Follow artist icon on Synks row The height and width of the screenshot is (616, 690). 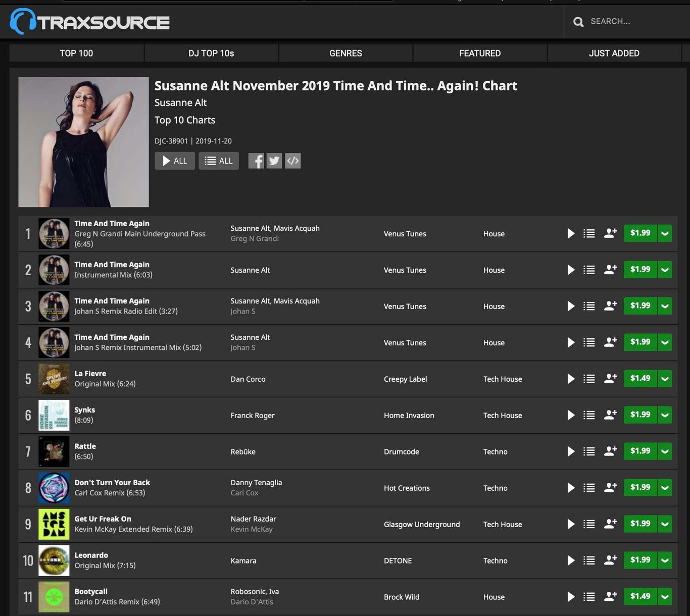click(x=611, y=415)
